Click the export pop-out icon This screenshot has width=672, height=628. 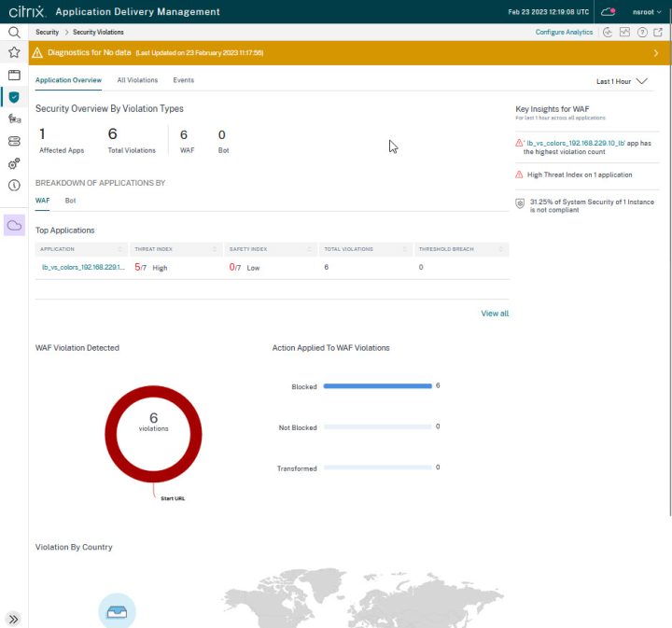(658, 32)
